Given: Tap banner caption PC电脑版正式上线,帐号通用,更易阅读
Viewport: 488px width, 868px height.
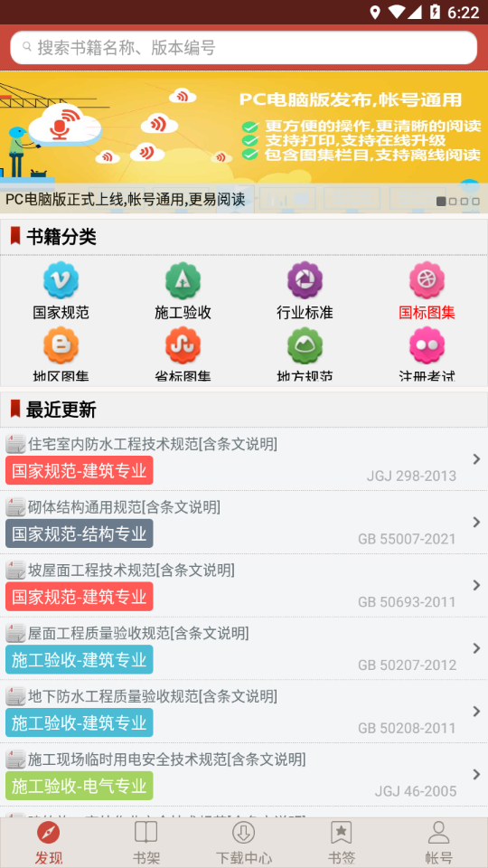Looking at the screenshot, I should pos(125,199).
